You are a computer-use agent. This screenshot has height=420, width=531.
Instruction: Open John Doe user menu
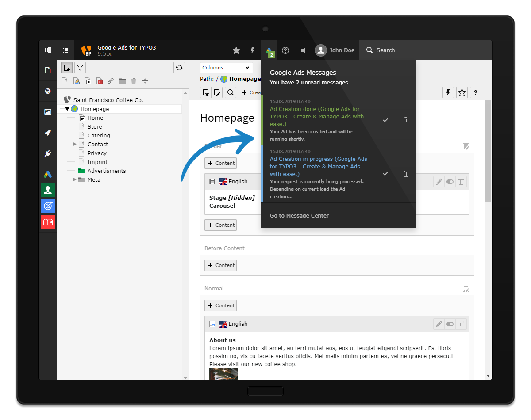335,50
